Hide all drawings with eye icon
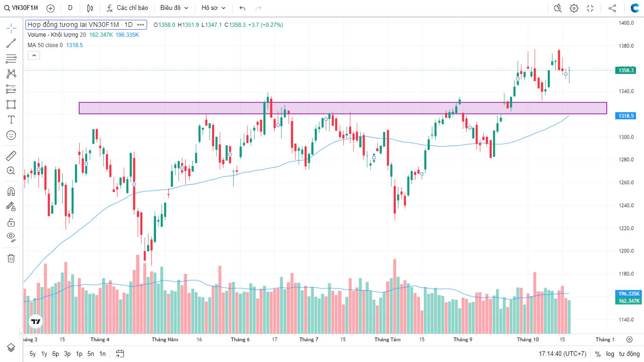644x362 pixels. [11, 237]
